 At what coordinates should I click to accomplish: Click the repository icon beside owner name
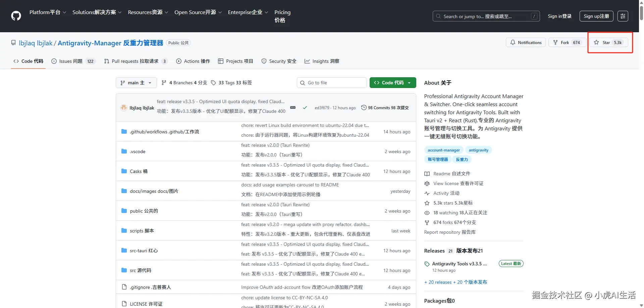13,43
